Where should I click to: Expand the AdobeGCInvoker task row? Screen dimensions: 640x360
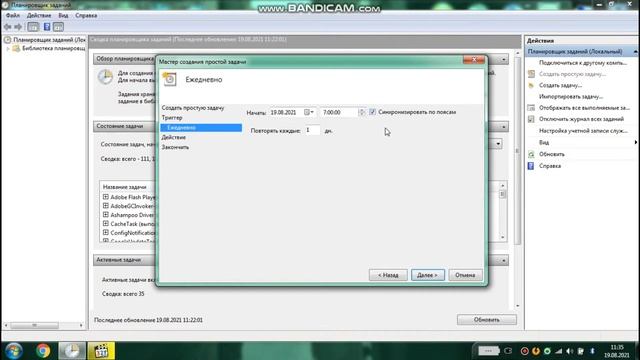(106, 206)
